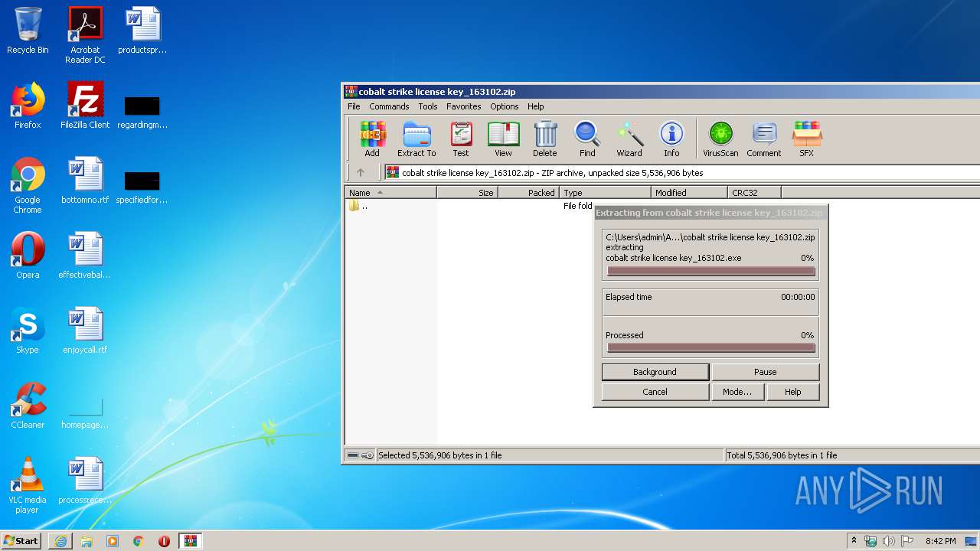Click the Action Center flag tray icon
The image size is (980, 551).
pyautogui.click(x=906, y=541)
